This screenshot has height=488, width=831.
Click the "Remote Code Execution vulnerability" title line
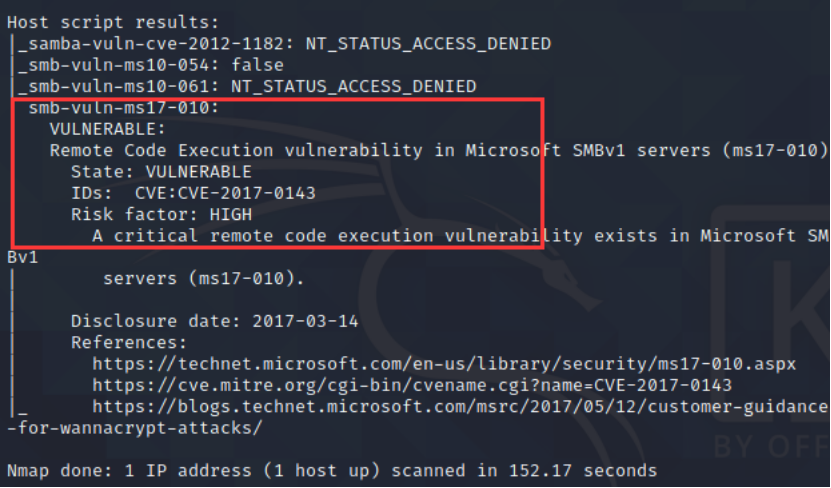pos(438,150)
